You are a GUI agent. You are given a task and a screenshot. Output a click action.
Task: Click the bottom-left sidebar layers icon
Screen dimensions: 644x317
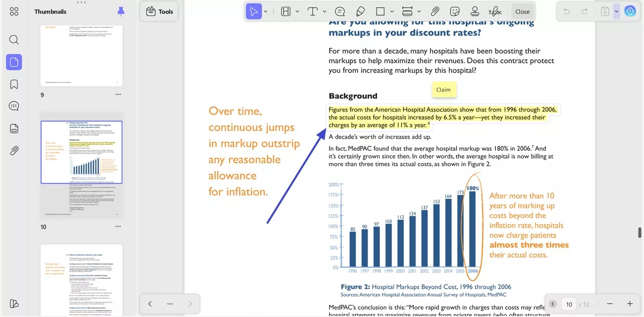[14, 304]
